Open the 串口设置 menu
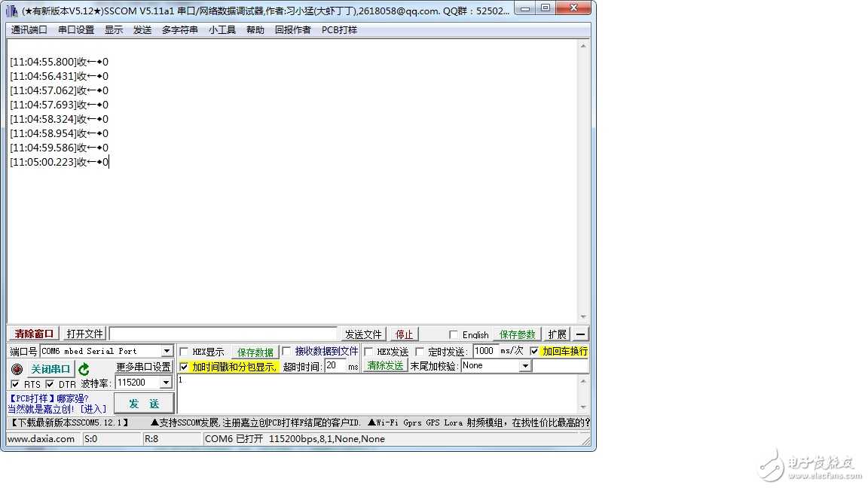 click(76, 30)
